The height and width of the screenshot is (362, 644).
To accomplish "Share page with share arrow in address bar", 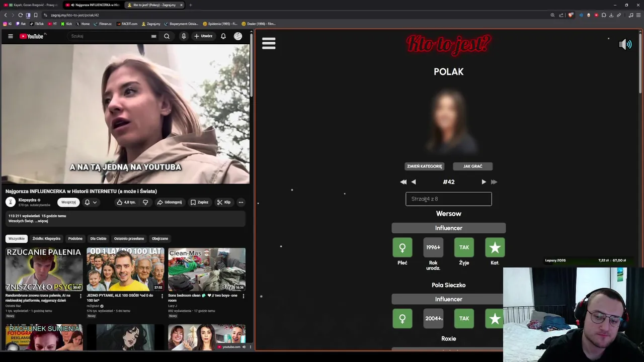I will point(561,15).
